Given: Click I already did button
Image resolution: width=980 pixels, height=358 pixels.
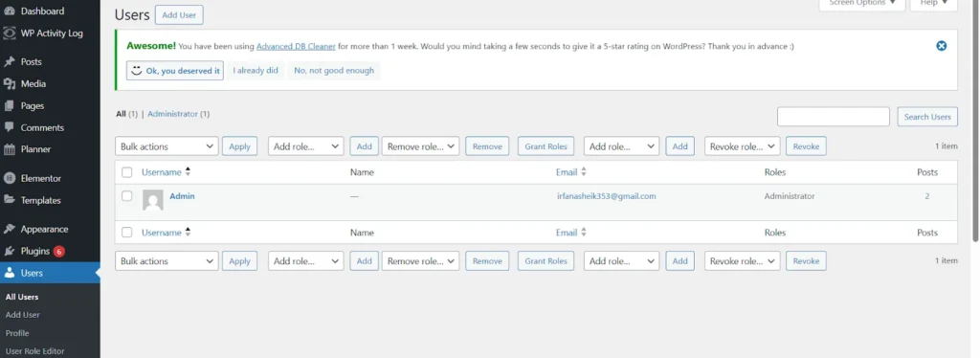Looking at the screenshot, I should pyautogui.click(x=256, y=71).
